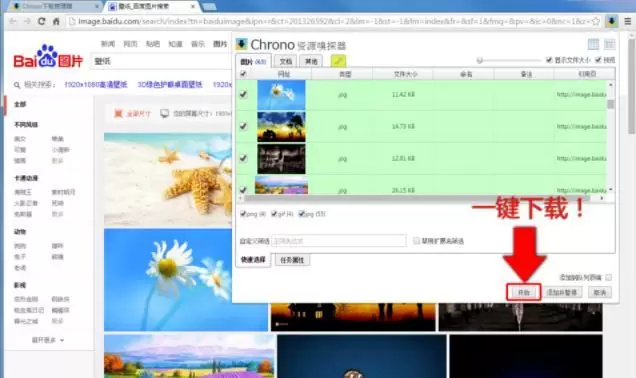Click the Chrono download extension icon in browser toolbar

point(611,21)
